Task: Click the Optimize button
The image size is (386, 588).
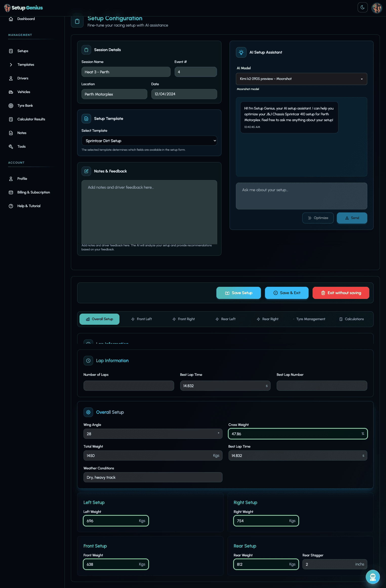Action: [x=318, y=218]
